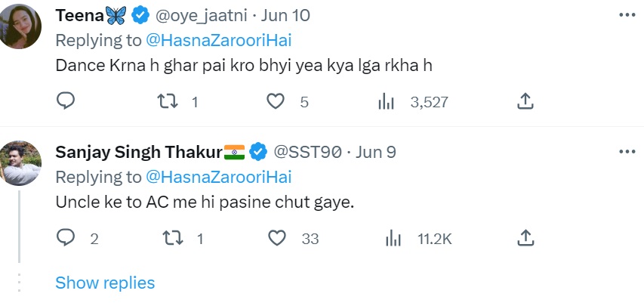Screen dimensions: 644x303
Task: Reply to Teena's tweet
Action: [x=66, y=101]
